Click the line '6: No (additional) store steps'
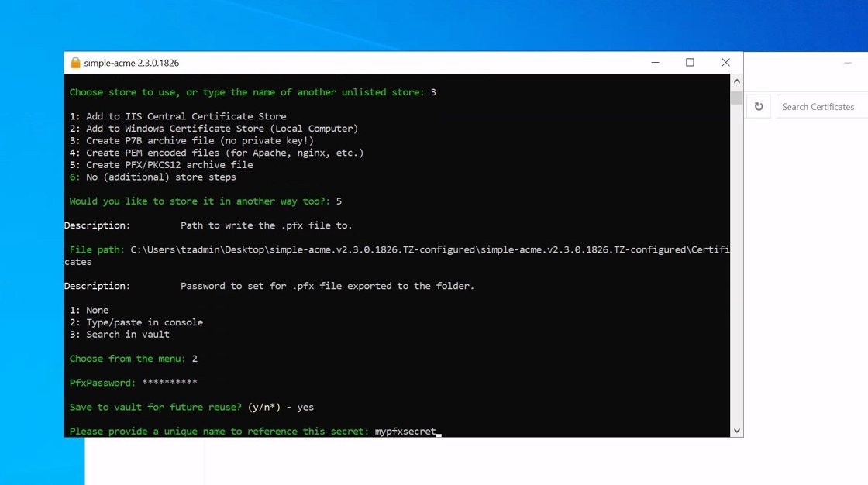 pyautogui.click(x=153, y=177)
